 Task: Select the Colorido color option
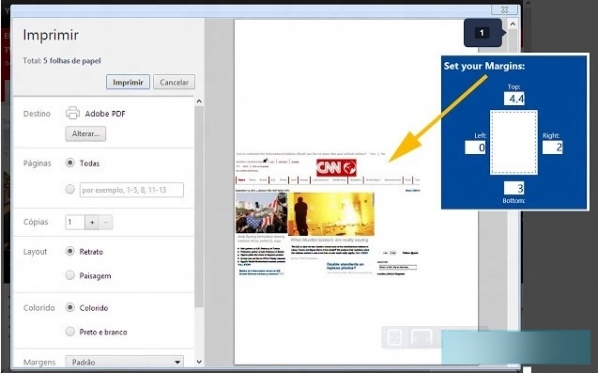pyautogui.click(x=70, y=307)
